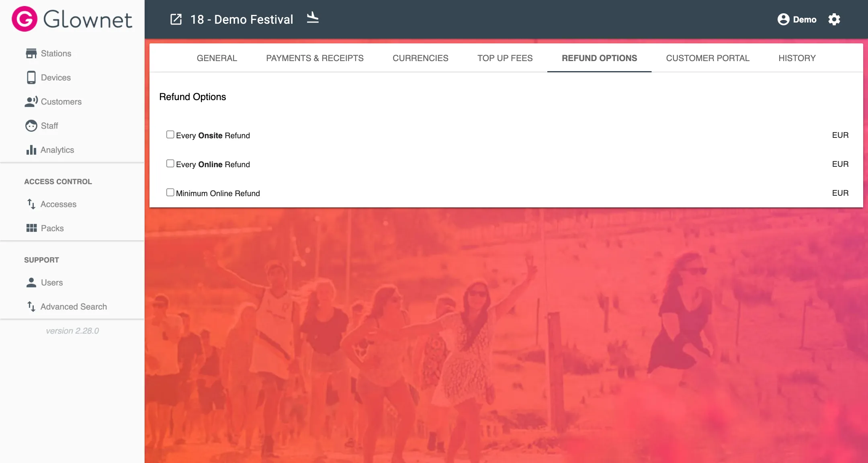Click the Devices phone icon
The width and height of the screenshot is (868, 463).
[x=31, y=78]
